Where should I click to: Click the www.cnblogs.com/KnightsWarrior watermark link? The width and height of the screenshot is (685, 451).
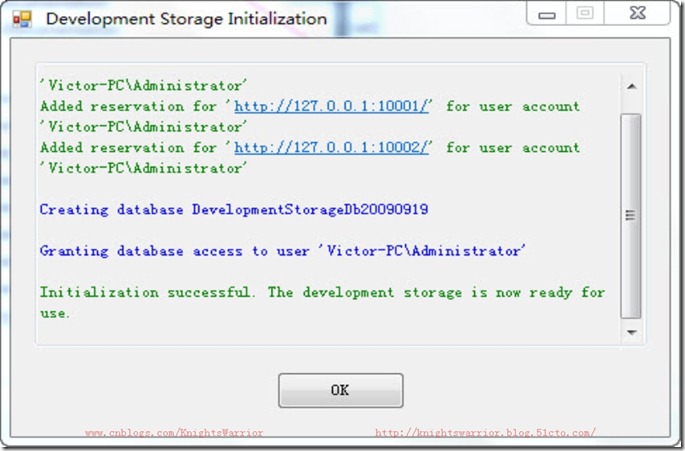click(x=173, y=434)
